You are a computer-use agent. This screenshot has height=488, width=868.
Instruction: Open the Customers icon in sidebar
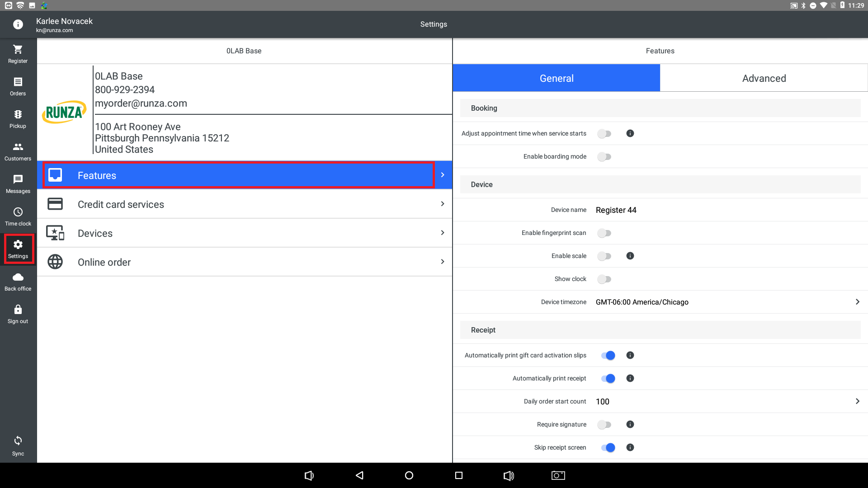18,147
